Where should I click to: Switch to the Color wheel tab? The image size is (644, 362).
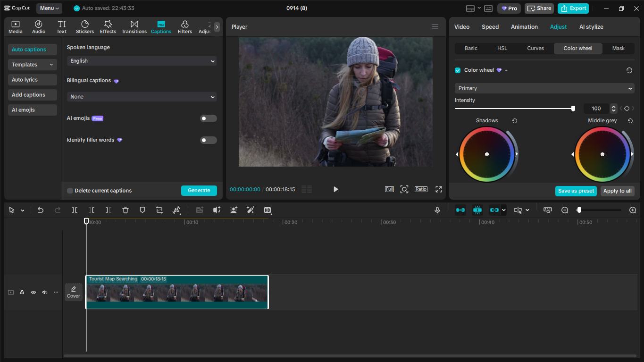[577, 48]
